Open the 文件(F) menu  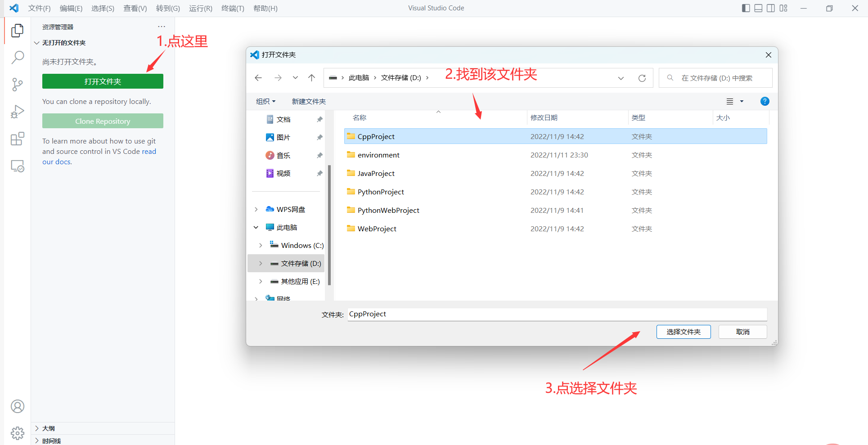39,8
